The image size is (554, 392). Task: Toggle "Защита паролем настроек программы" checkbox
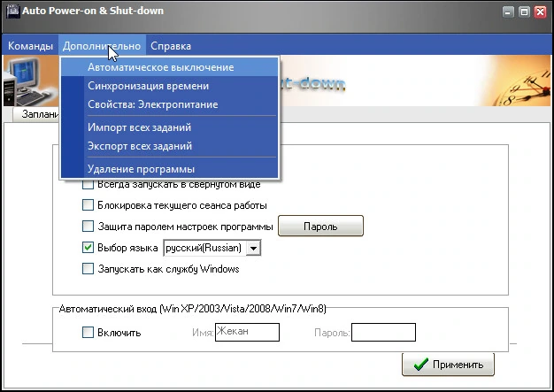click(x=88, y=226)
